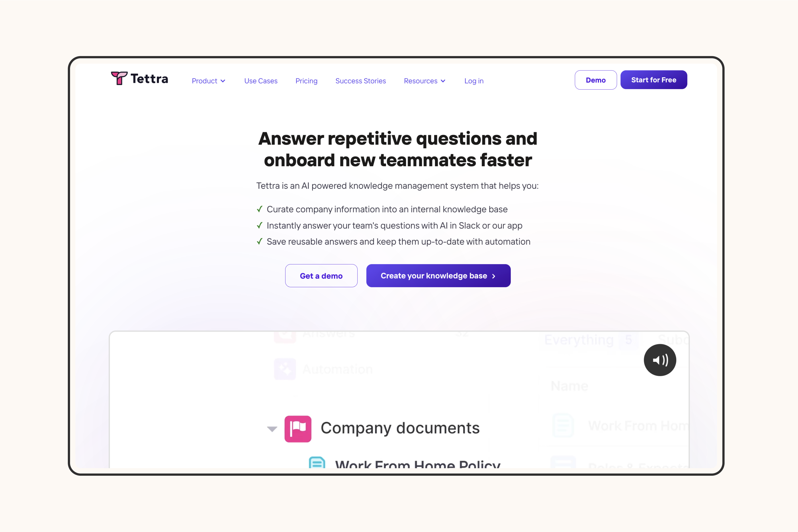This screenshot has height=532, width=798.
Task: Expand the Resources dropdown menu
Action: pyautogui.click(x=424, y=80)
